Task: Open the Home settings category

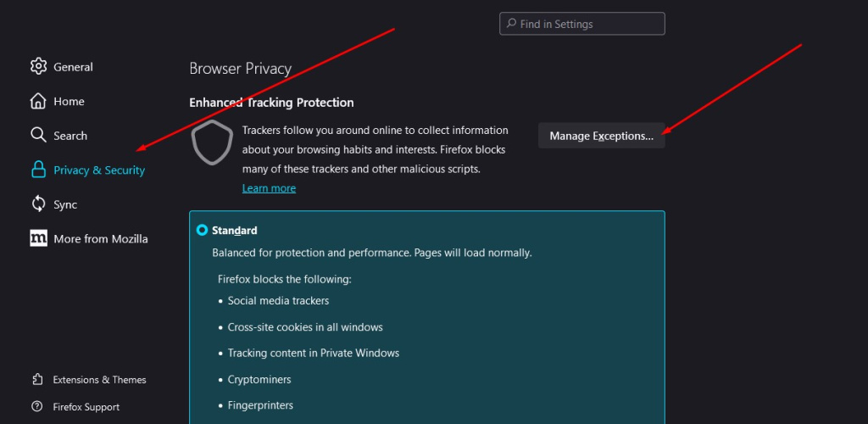Action: (x=69, y=101)
